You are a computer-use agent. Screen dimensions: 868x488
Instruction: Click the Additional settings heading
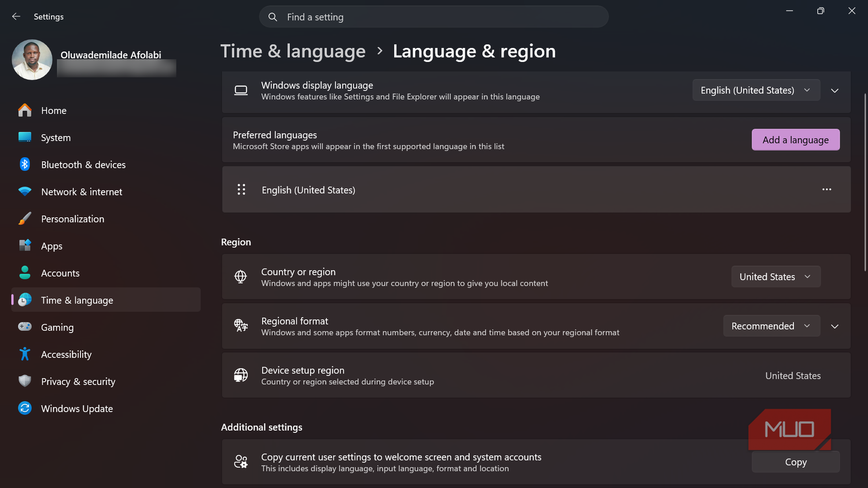click(x=262, y=427)
